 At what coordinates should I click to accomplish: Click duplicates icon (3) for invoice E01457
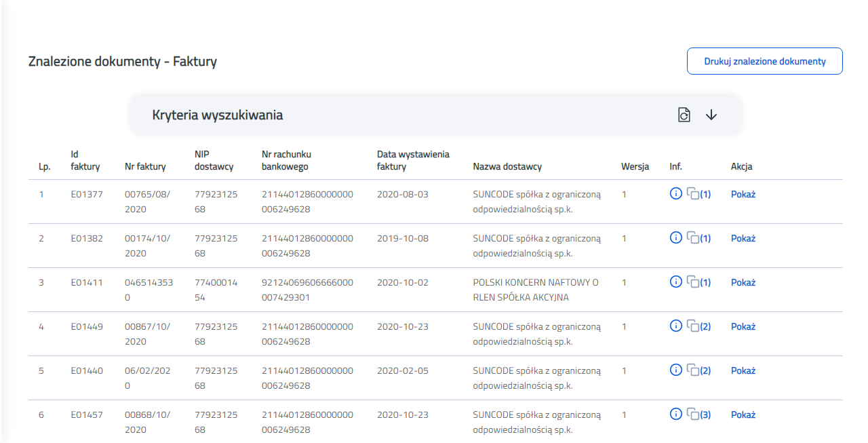pos(698,415)
